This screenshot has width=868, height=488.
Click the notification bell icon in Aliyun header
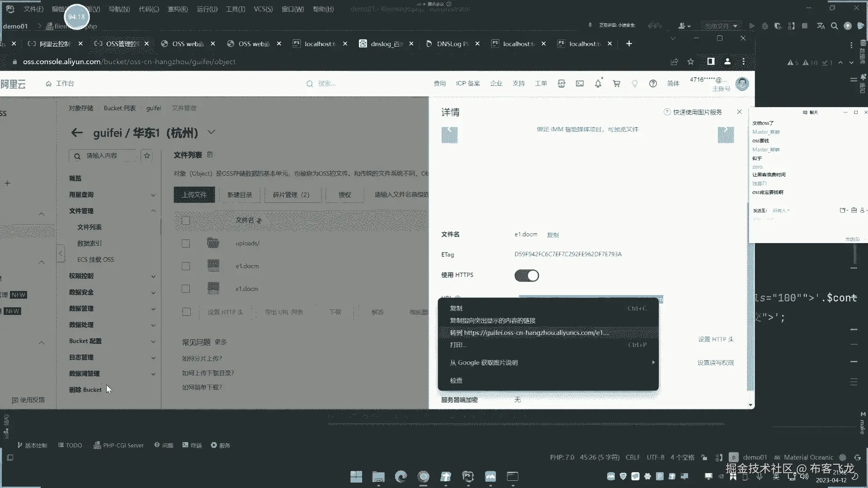click(x=598, y=84)
